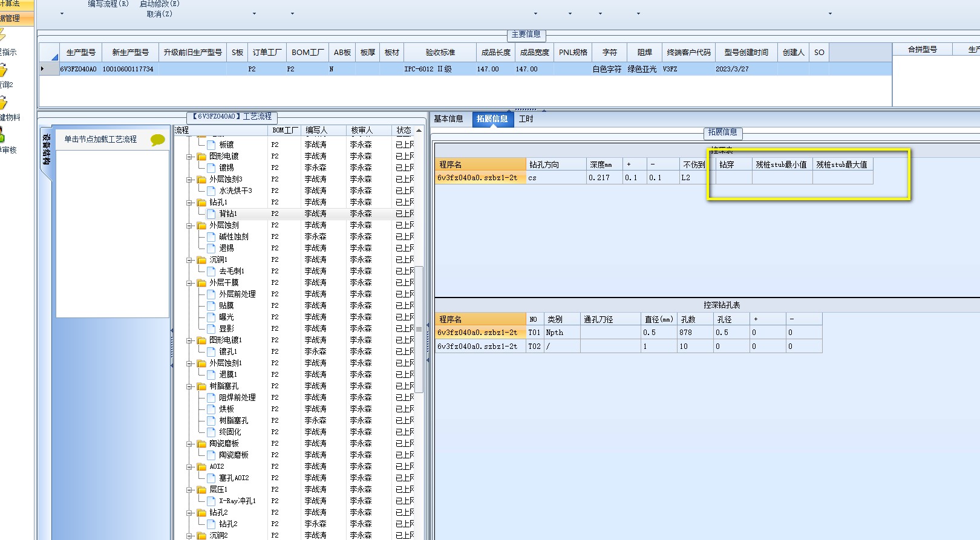The width and height of the screenshot is (980, 540).
Task: Click the 图形电镀 folder icon
Action: point(201,156)
